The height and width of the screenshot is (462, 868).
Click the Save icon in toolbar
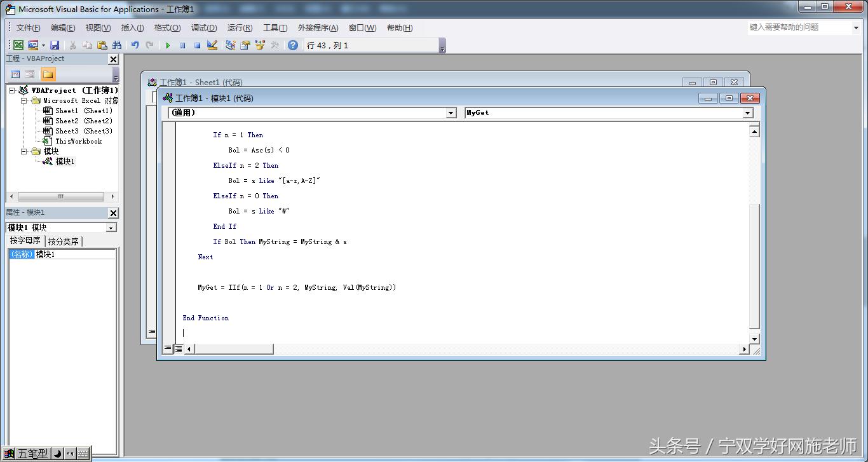pos(55,45)
